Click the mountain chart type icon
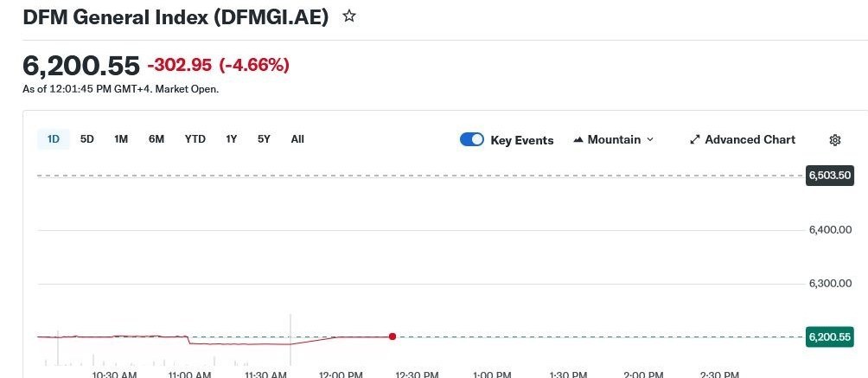The height and width of the screenshot is (378, 868). (x=578, y=140)
